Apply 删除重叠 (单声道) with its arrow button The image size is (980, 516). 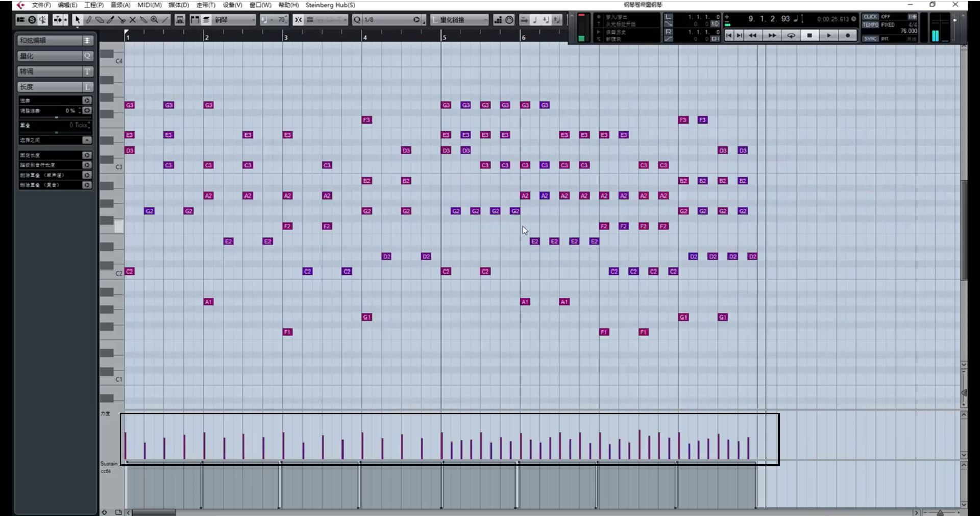pyautogui.click(x=87, y=175)
